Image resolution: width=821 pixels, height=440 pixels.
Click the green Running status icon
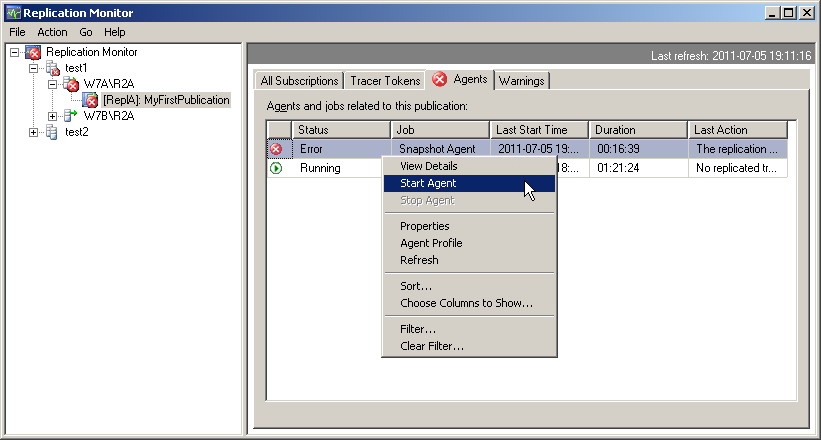275,168
